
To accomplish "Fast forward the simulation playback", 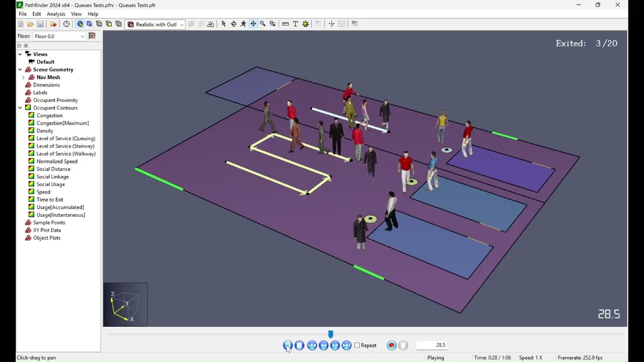I will point(335,345).
